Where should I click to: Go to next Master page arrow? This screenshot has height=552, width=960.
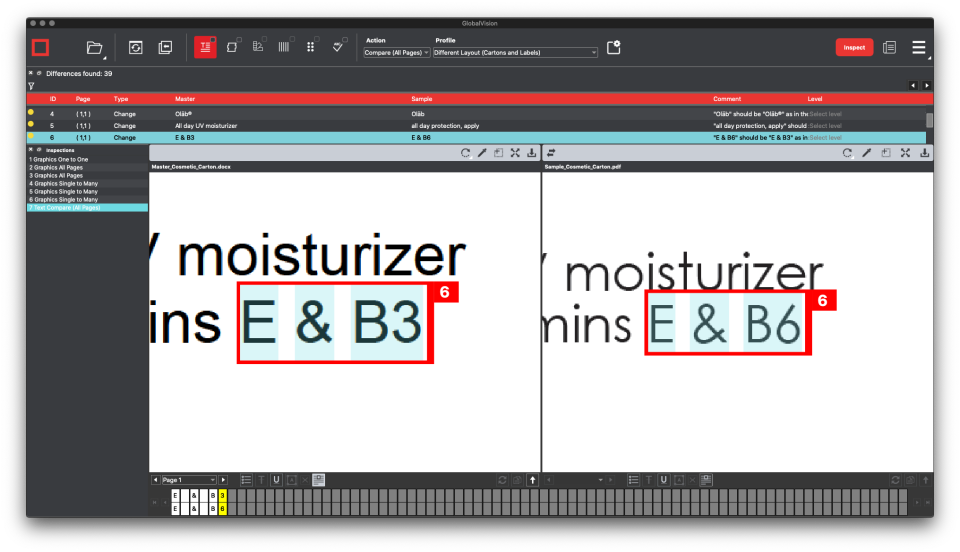tap(223, 480)
